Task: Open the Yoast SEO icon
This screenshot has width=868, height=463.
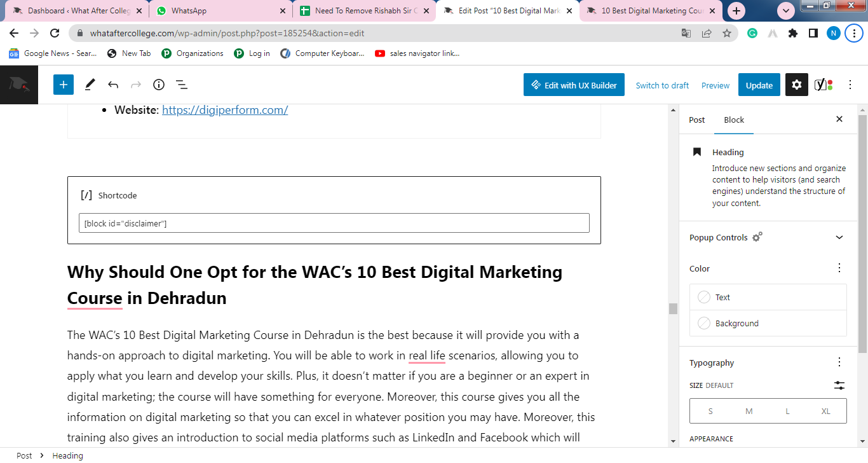Action: 824,85
